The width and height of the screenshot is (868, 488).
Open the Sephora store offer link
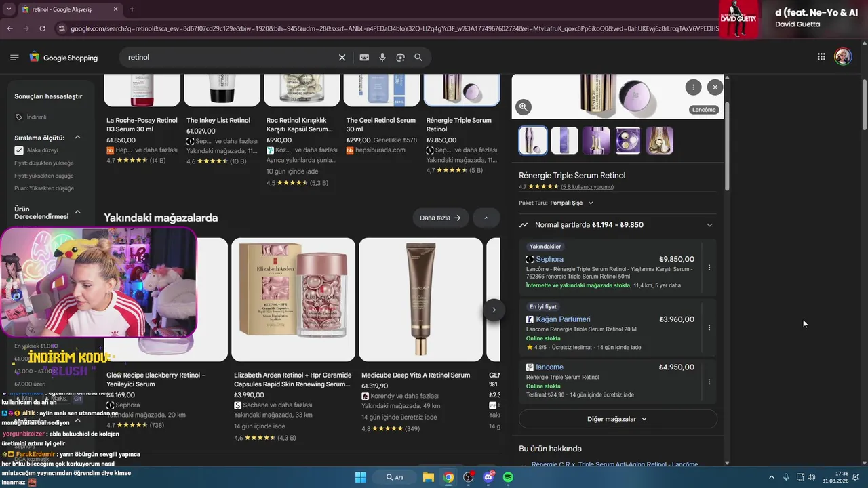click(x=549, y=259)
